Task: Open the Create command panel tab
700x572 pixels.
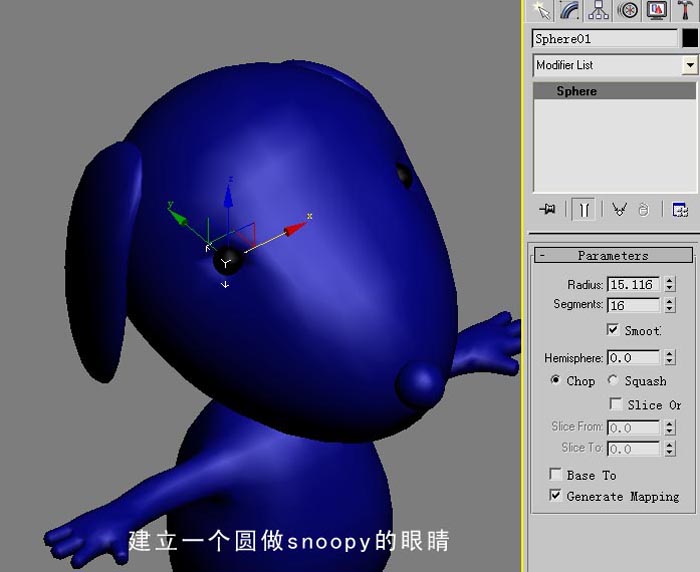Action: [541, 10]
